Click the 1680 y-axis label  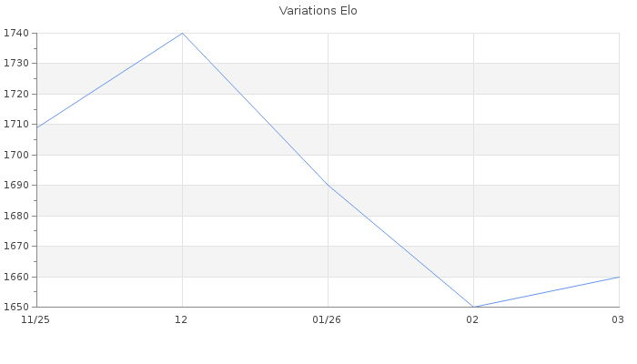coord(15,216)
